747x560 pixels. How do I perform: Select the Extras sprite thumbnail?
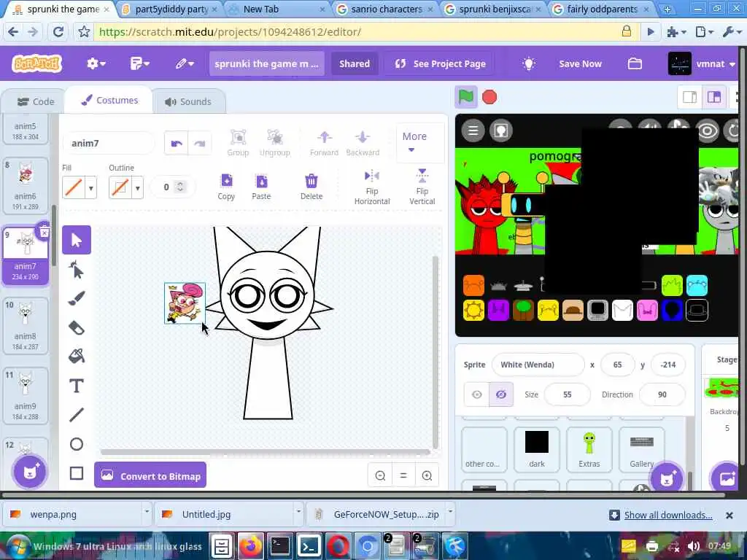(x=589, y=449)
